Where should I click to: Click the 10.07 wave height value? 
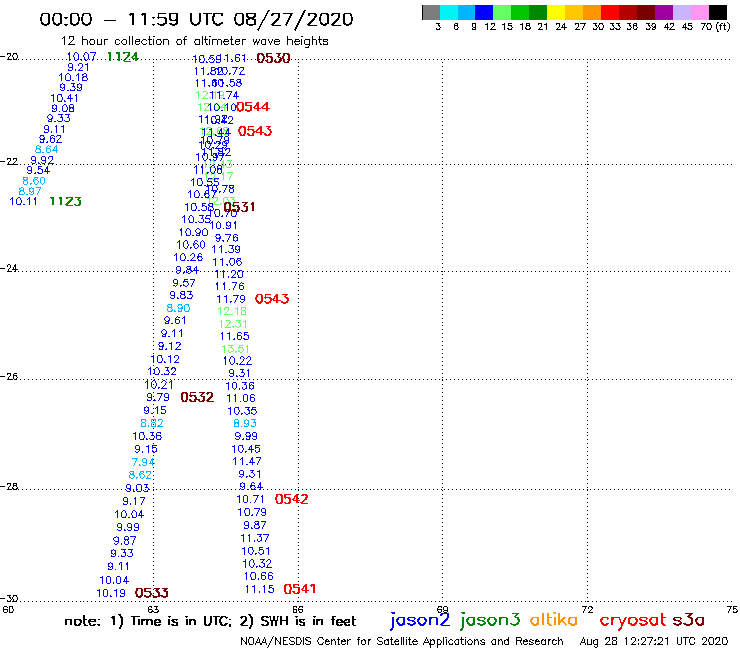point(82,57)
